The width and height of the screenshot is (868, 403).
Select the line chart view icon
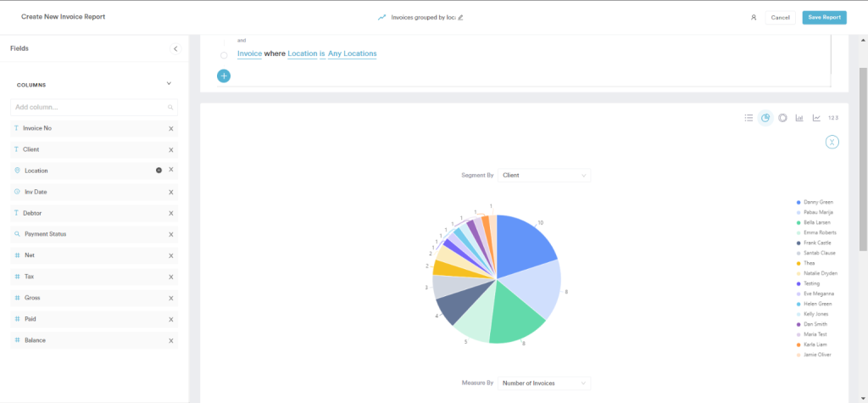click(816, 118)
